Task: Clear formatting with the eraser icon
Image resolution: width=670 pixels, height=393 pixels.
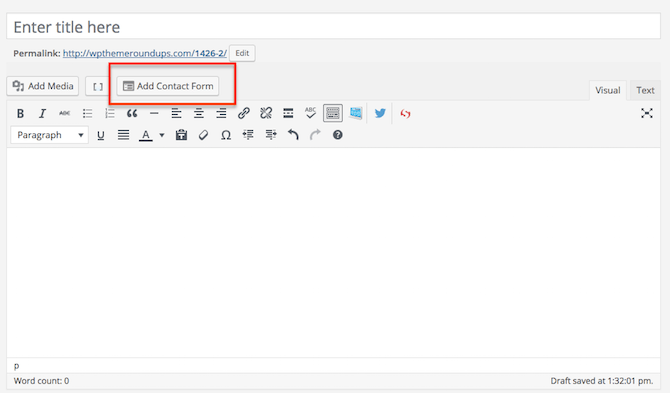Action: tap(203, 135)
